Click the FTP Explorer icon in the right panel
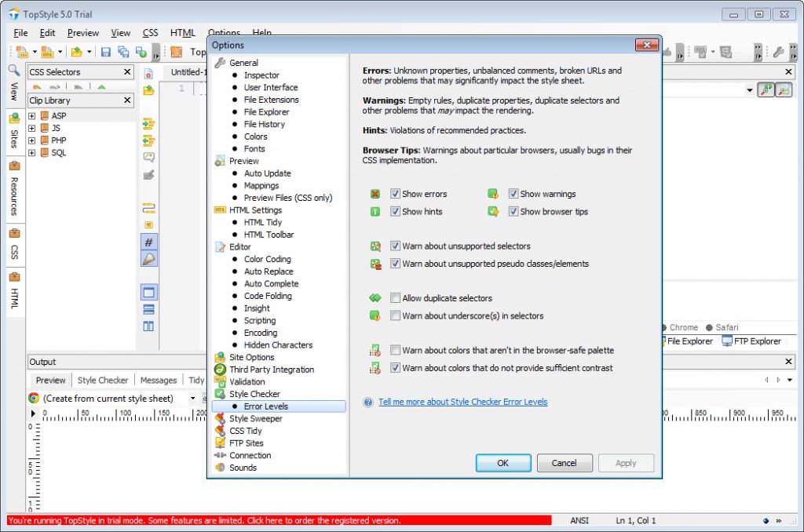The width and height of the screenshot is (804, 532). (726, 341)
